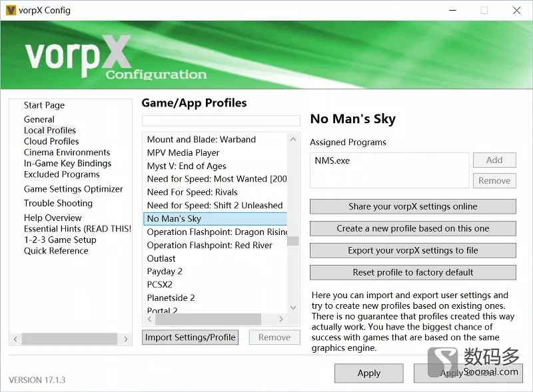The image size is (533, 392).
Task: View Help Overview
Action: [53, 218]
